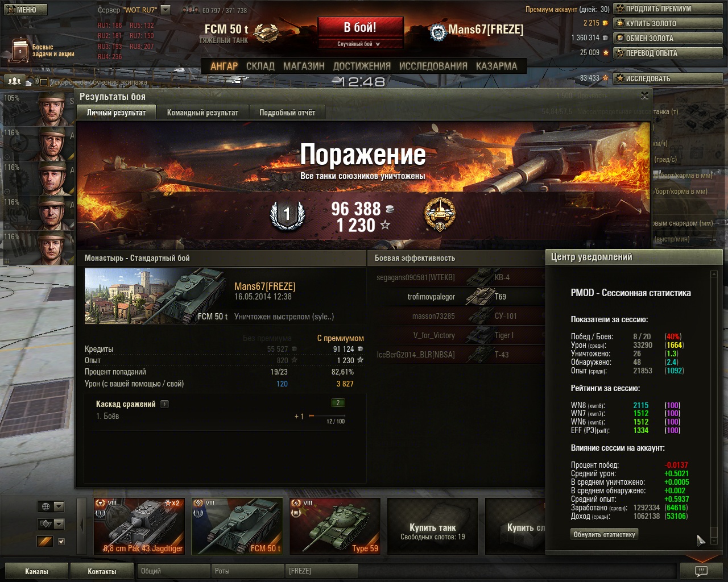
Task: Toggle accelerated crew training checkbox
Action: coord(44,82)
